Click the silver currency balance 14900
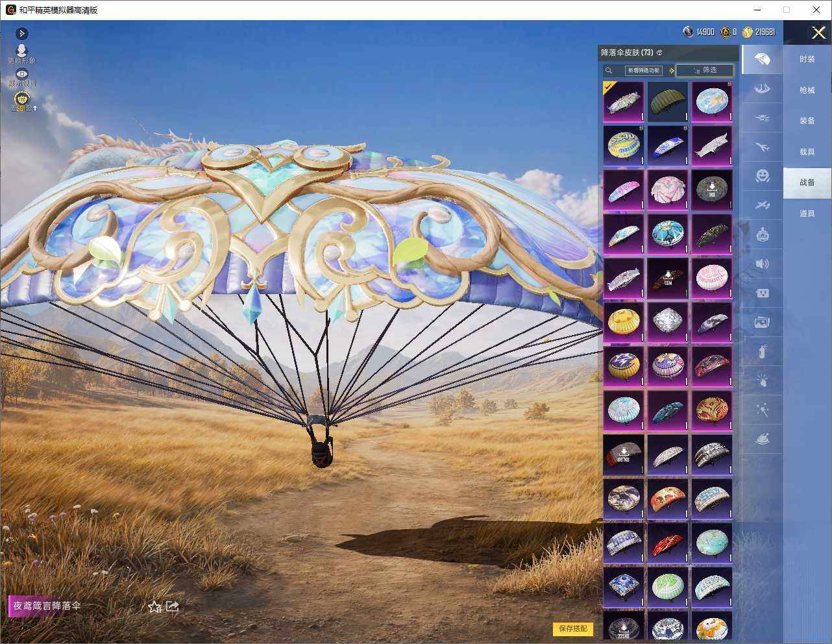 pyautogui.click(x=699, y=32)
